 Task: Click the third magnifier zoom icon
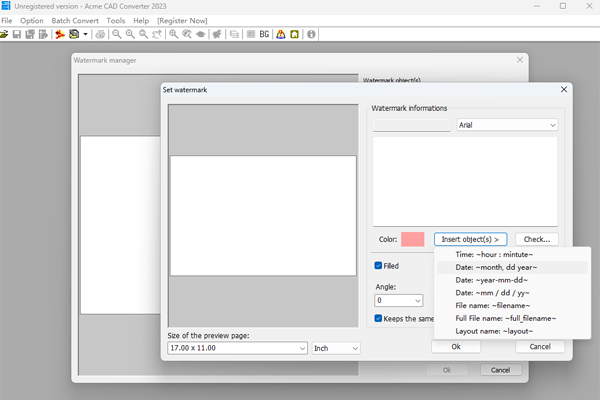coord(143,34)
